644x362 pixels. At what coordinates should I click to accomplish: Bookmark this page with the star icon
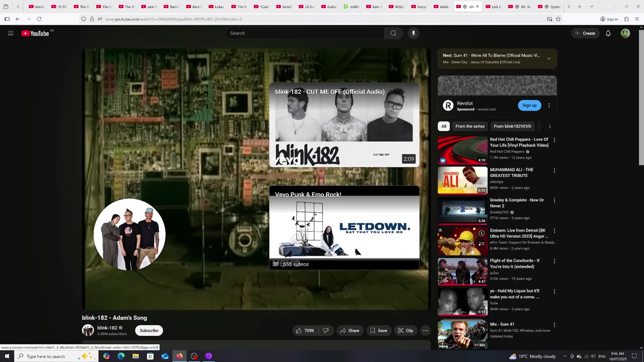[558, 19]
